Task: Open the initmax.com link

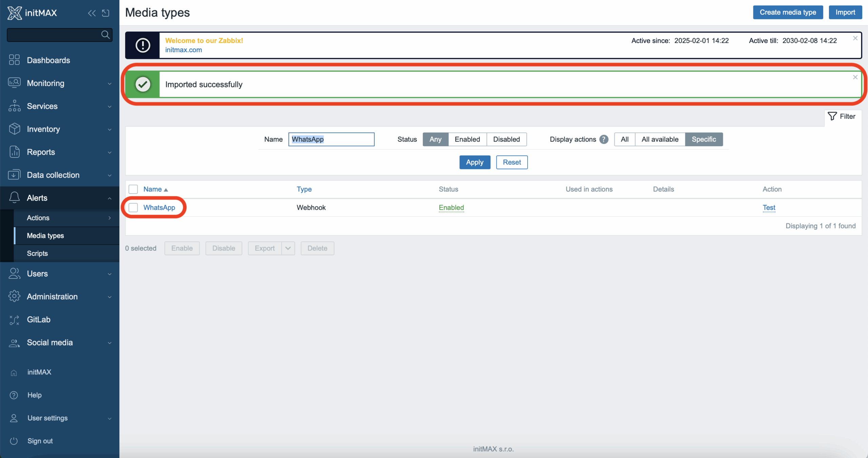Action: pos(183,50)
